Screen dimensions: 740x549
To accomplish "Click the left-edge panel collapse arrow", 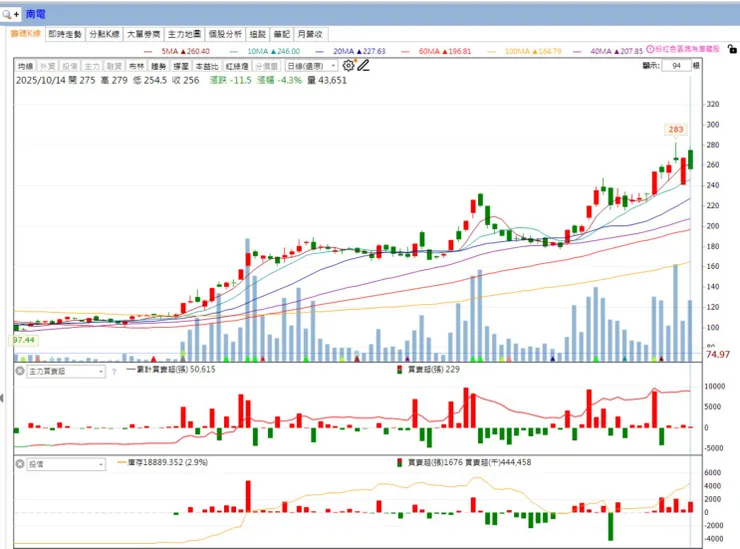I will tap(2, 398).
